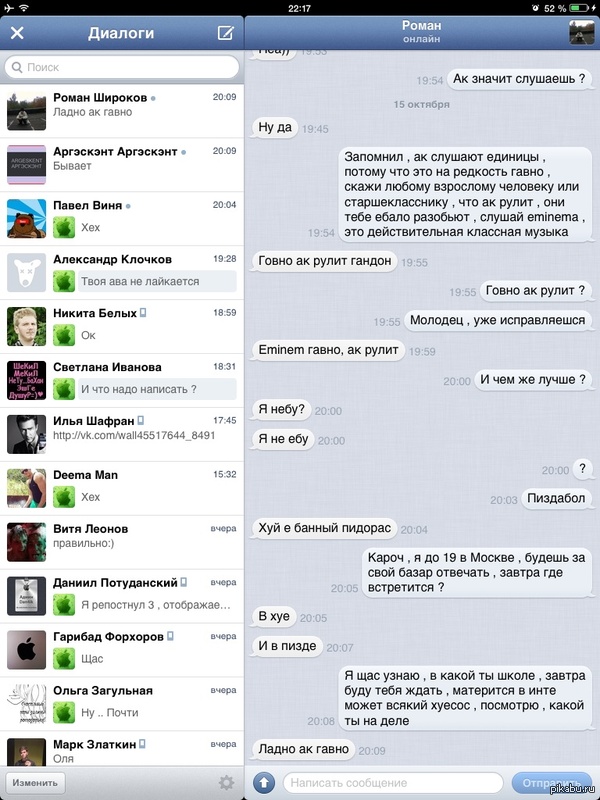Click the Отправить send button

552,782
